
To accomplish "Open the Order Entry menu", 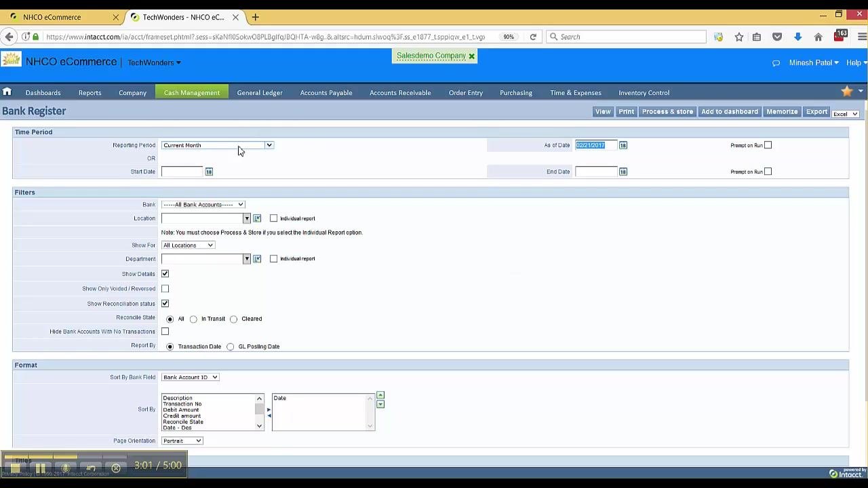I will pos(466,92).
